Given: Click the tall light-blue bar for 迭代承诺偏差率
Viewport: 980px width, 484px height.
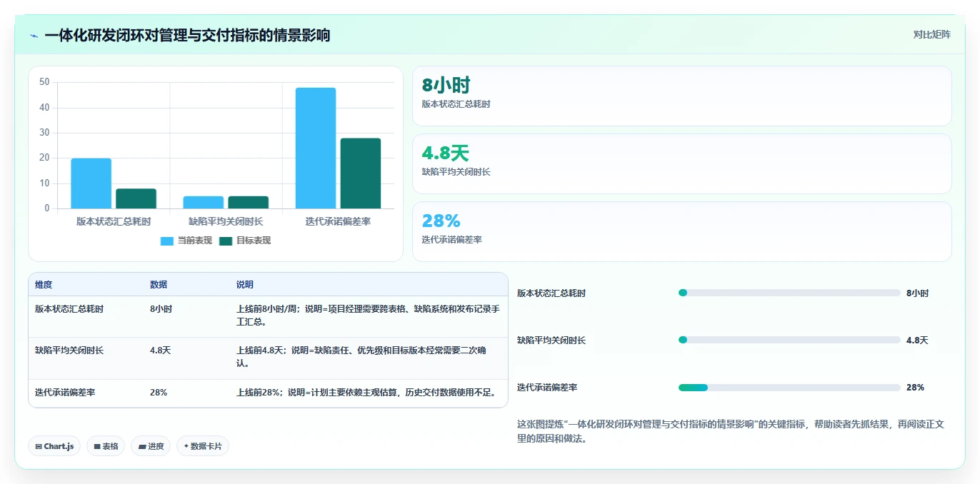Looking at the screenshot, I should pos(316,148).
